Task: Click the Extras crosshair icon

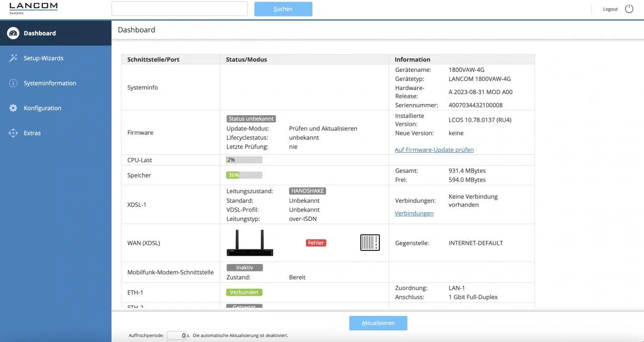Action: pyautogui.click(x=13, y=133)
